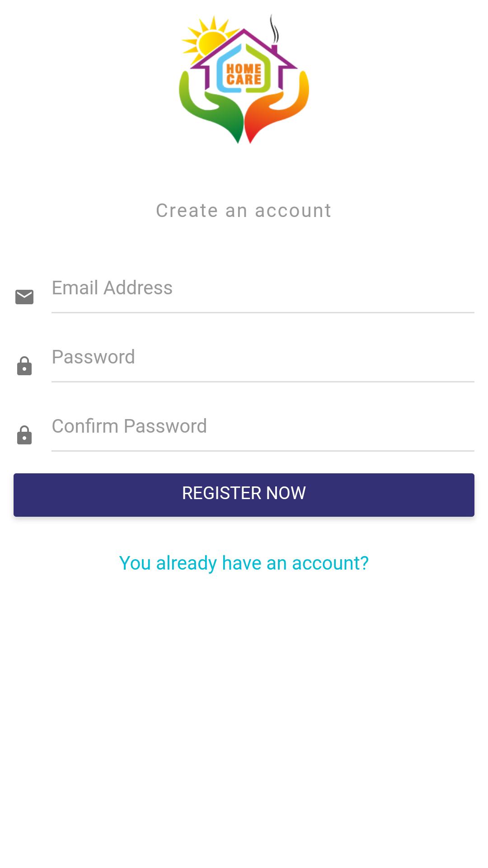Click the "Create an account" heading
488x868 pixels.
pyautogui.click(x=244, y=211)
